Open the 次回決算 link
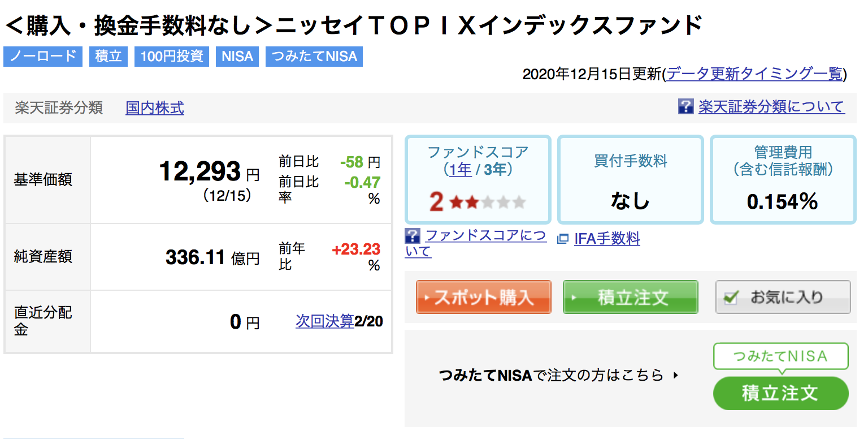868x439 pixels. [x=325, y=321]
